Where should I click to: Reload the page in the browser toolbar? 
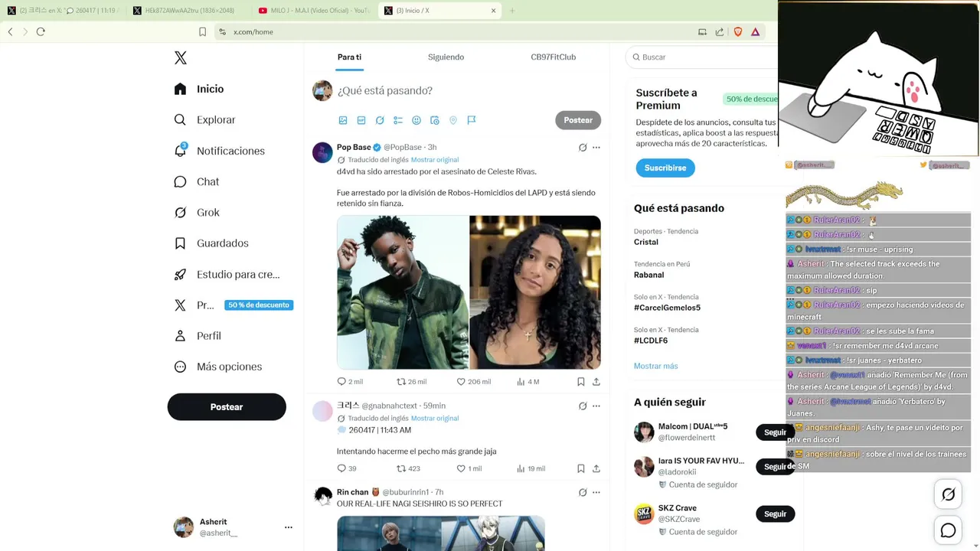click(x=41, y=32)
